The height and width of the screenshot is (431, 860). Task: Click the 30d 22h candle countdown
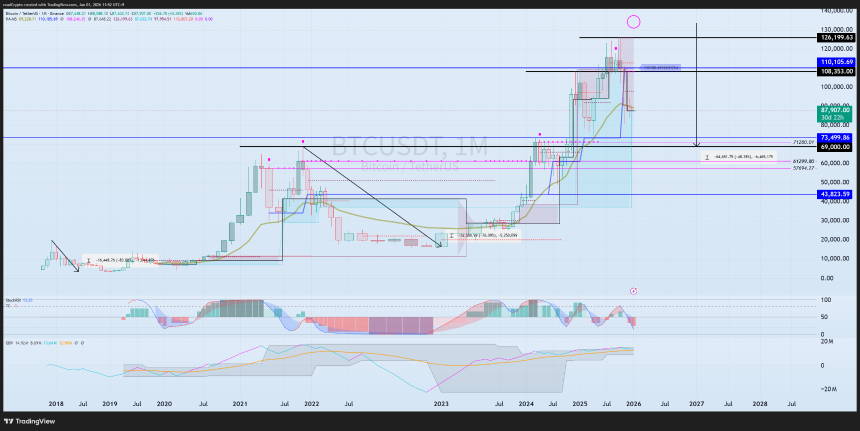pos(835,118)
